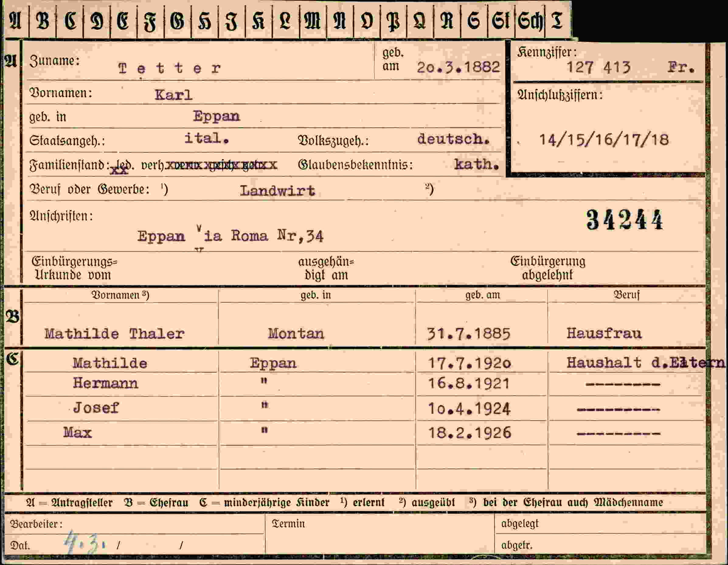Select the "geb. am" column header

pyautogui.click(x=483, y=295)
